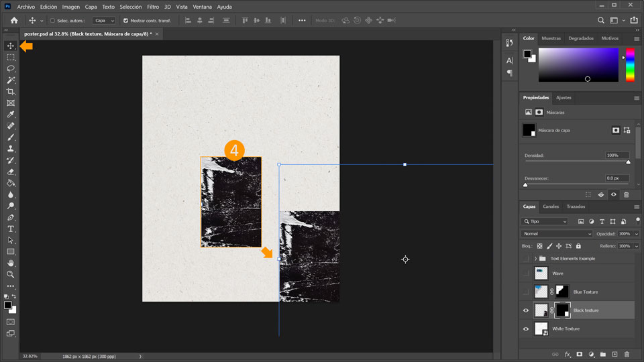Click the more options ellipsis in options bar
The height and width of the screenshot is (362, 644).
pos(302,21)
